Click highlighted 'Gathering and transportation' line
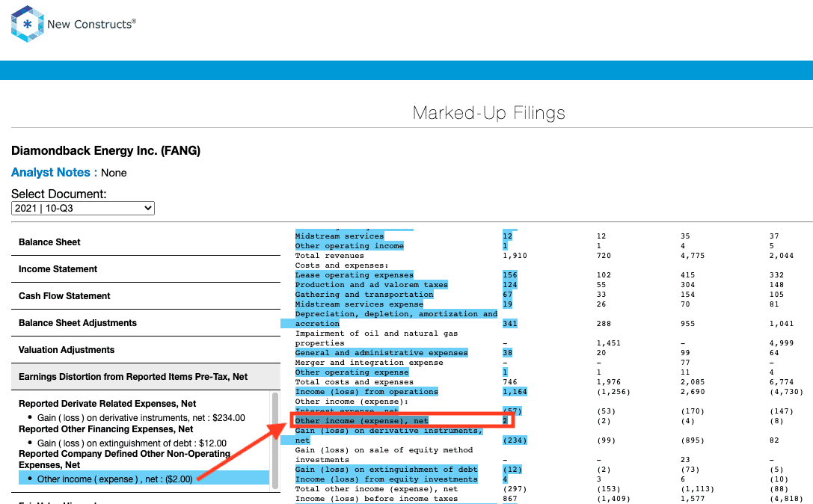 (x=364, y=295)
